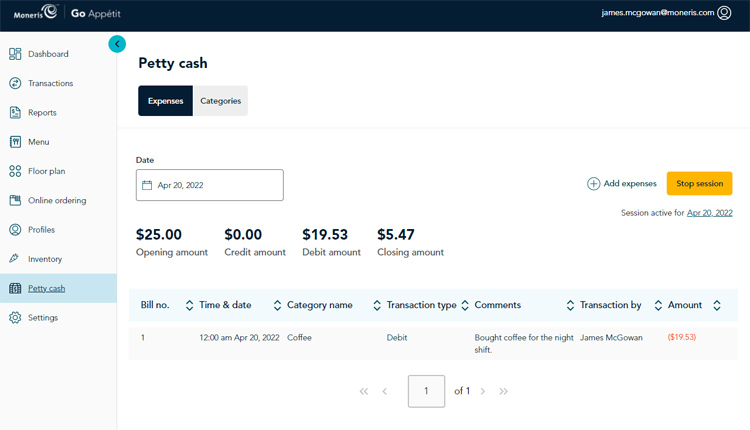Click the Coffee category cell
This screenshot has width=750, height=430.
click(299, 338)
